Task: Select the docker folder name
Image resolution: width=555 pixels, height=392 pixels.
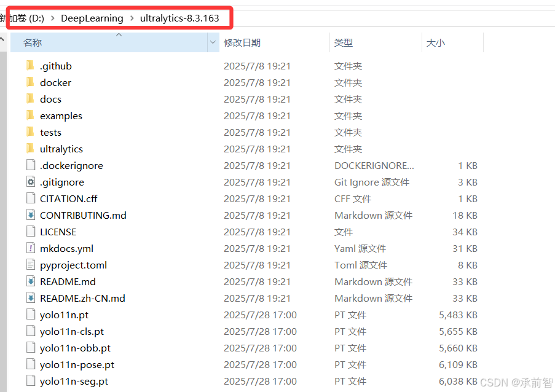Action: pos(55,82)
